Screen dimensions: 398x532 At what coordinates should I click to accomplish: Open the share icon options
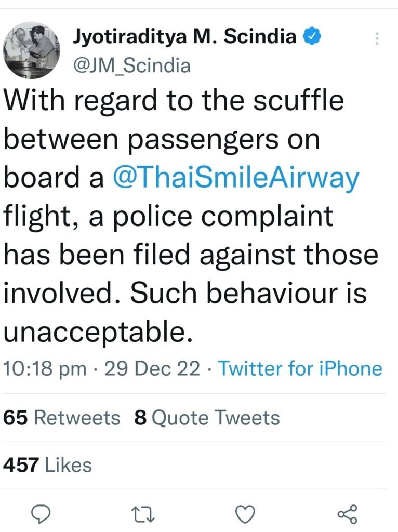pos(348,513)
